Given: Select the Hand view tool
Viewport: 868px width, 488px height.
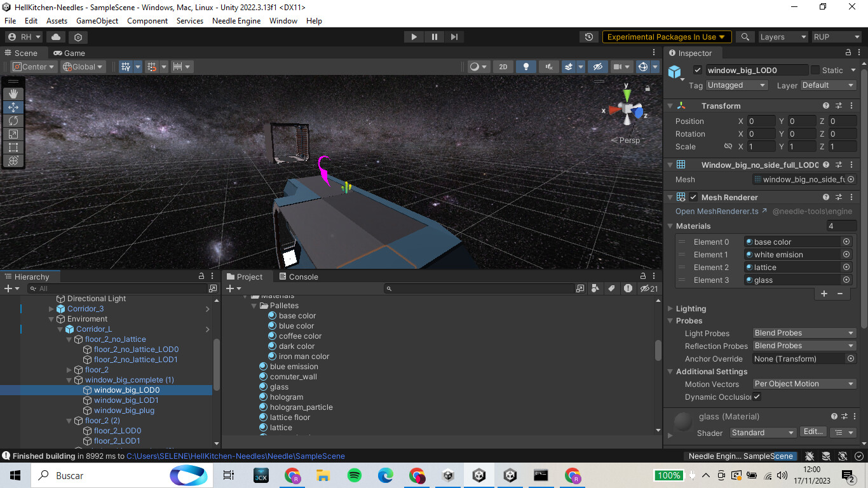Looking at the screenshot, I should (13, 93).
